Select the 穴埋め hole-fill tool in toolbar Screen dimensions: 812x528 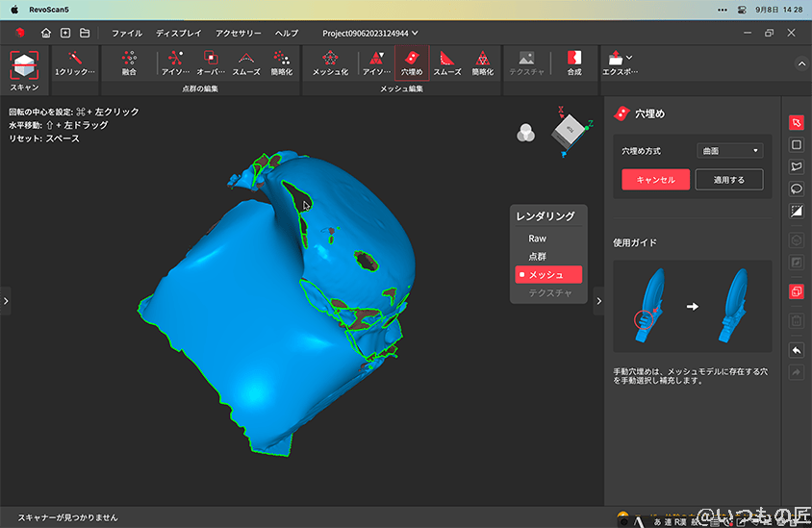click(412, 63)
